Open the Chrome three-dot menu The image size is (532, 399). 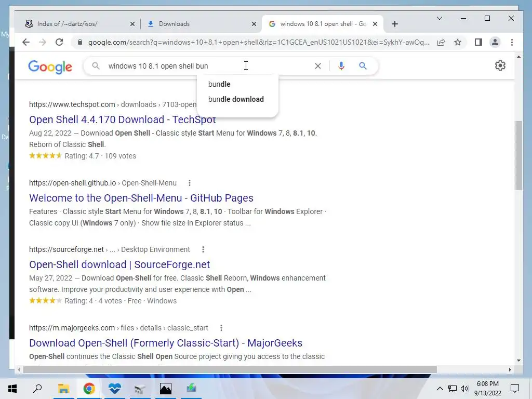click(x=512, y=42)
